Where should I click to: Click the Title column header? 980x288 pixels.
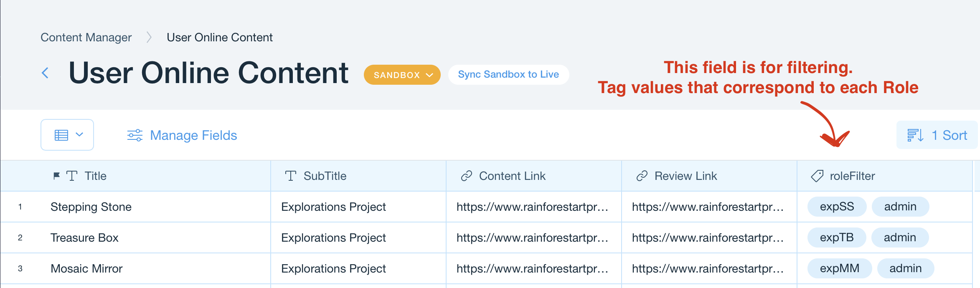tap(96, 176)
